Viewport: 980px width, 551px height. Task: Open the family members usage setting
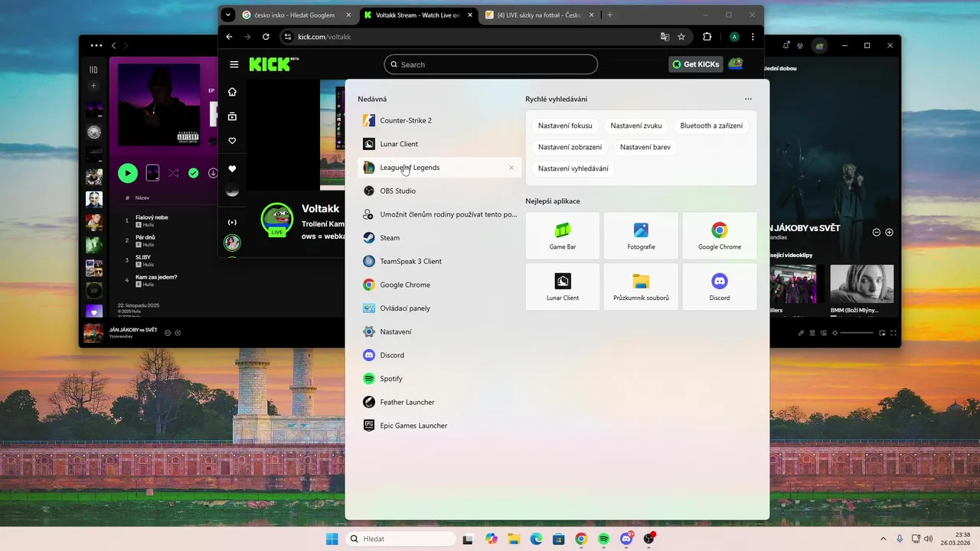coord(439,214)
